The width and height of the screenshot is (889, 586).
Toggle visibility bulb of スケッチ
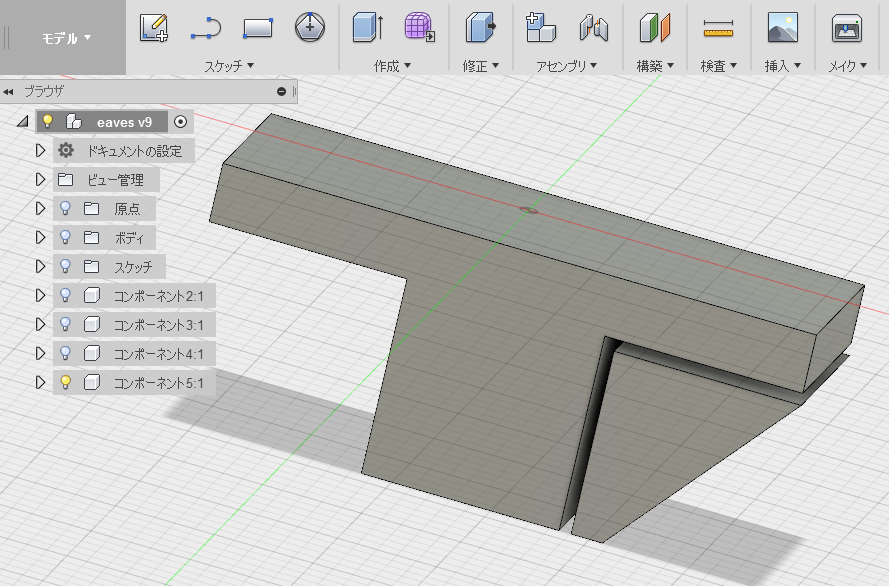pos(65,266)
